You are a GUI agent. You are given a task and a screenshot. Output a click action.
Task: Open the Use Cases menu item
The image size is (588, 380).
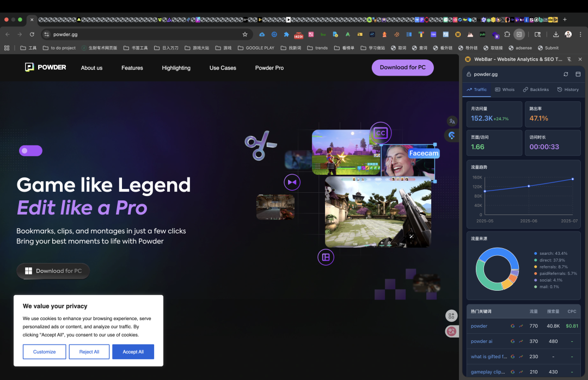click(223, 68)
